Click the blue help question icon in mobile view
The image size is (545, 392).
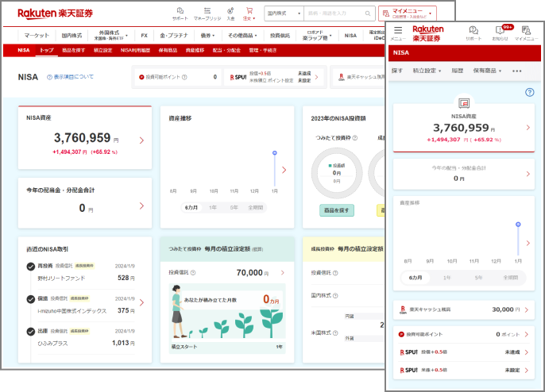(529, 92)
